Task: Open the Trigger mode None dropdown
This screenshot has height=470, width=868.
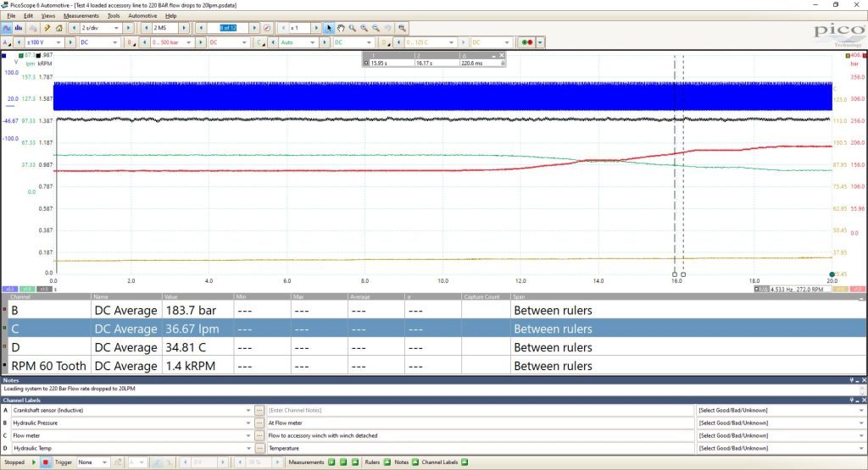Action: tap(92, 462)
